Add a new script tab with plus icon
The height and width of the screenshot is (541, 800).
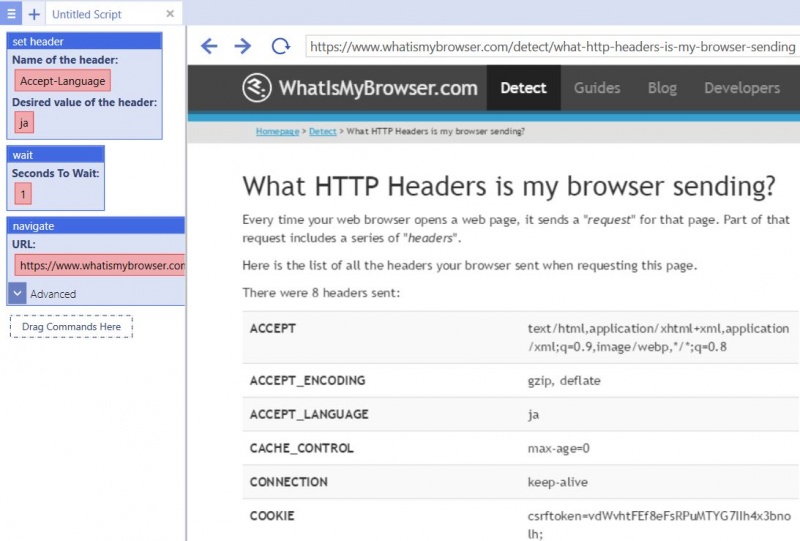click(x=34, y=14)
